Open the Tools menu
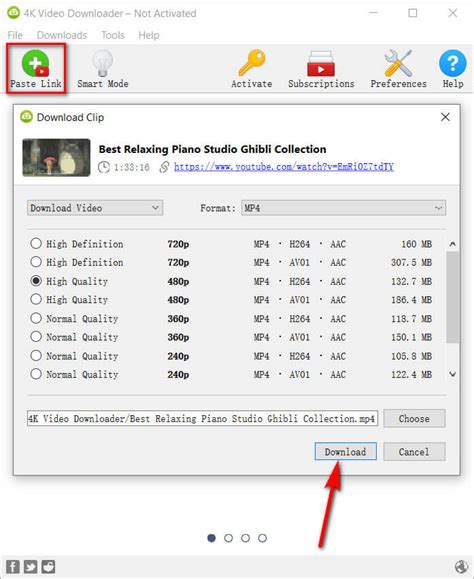This screenshot has width=474, height=579. pyautogui.click(x=113, y=35)
